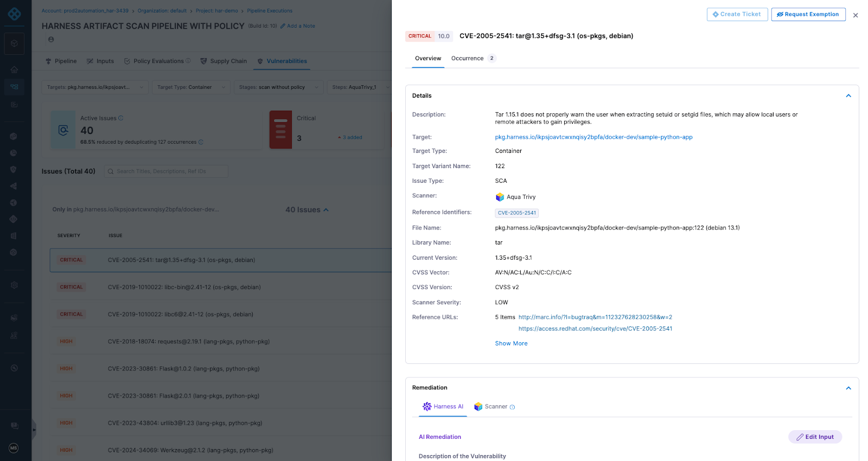
Task: Open the sample-python-app target link
Action: pos(593,137)
